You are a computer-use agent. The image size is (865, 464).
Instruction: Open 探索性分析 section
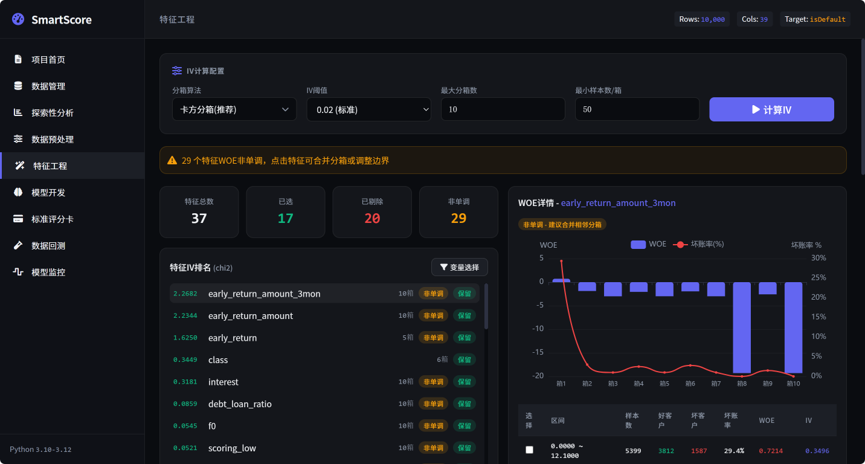click(x=72, y=112)
